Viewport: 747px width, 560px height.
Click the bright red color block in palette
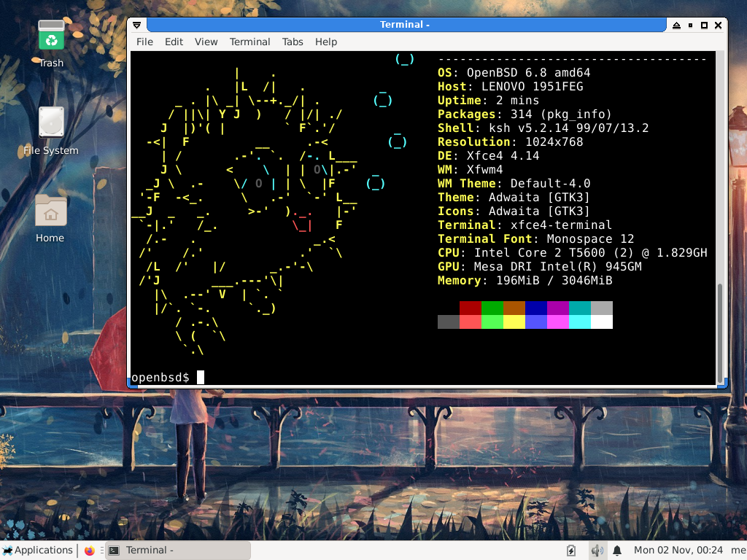[x=471, y=322]
